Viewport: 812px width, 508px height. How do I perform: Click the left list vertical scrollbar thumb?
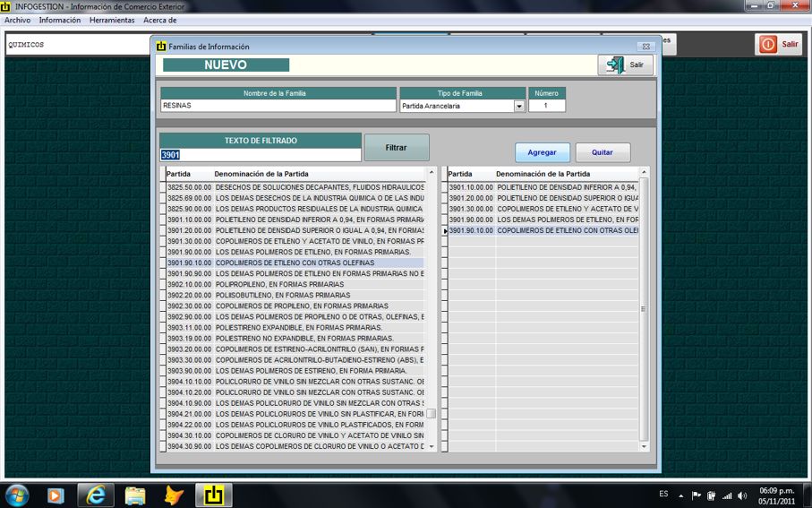pyautogui.click(x=431, y=414)
